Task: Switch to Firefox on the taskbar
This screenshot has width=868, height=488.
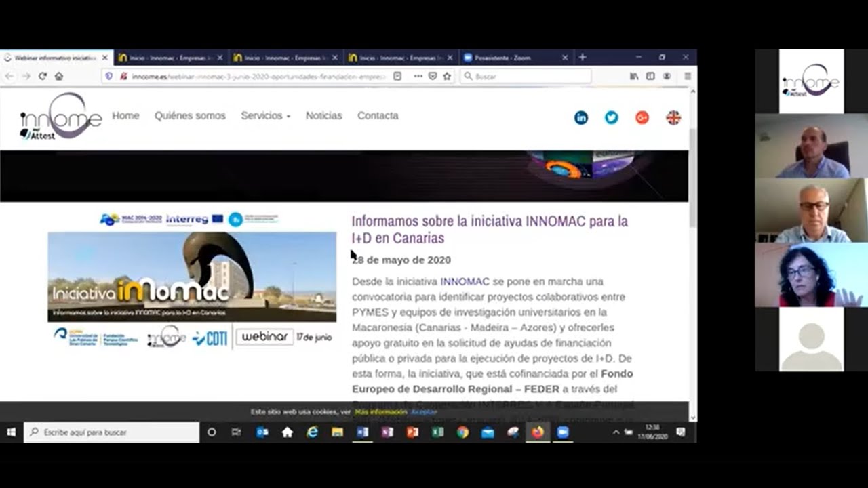Action: click(538, 432)
